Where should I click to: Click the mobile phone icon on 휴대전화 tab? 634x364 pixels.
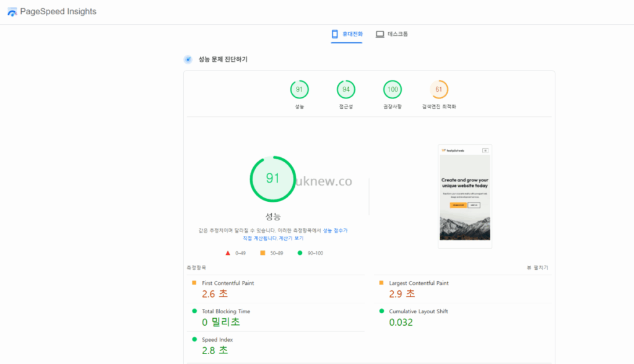click(x=334, y=35)
